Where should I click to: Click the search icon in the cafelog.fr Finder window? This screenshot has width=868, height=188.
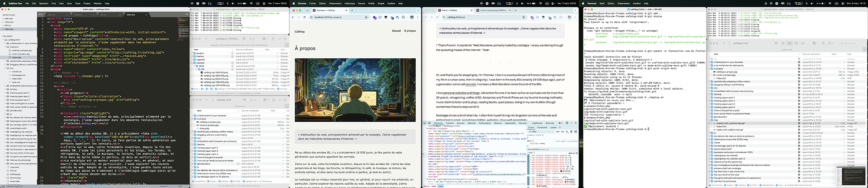(285, 38)
